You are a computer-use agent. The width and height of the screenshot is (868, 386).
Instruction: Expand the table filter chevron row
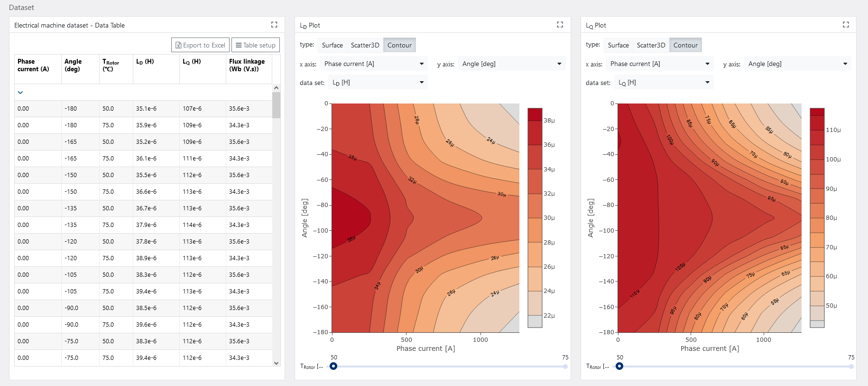[20, 93]
